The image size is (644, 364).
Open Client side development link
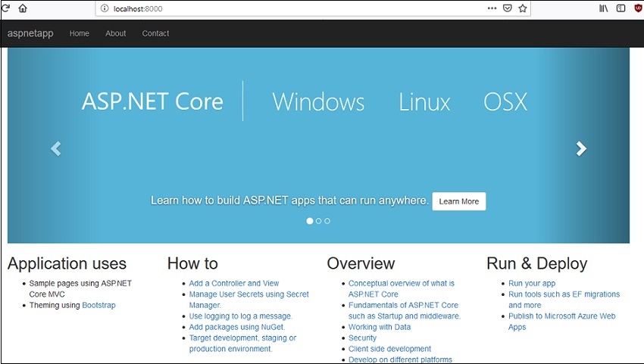coord(389,349)
